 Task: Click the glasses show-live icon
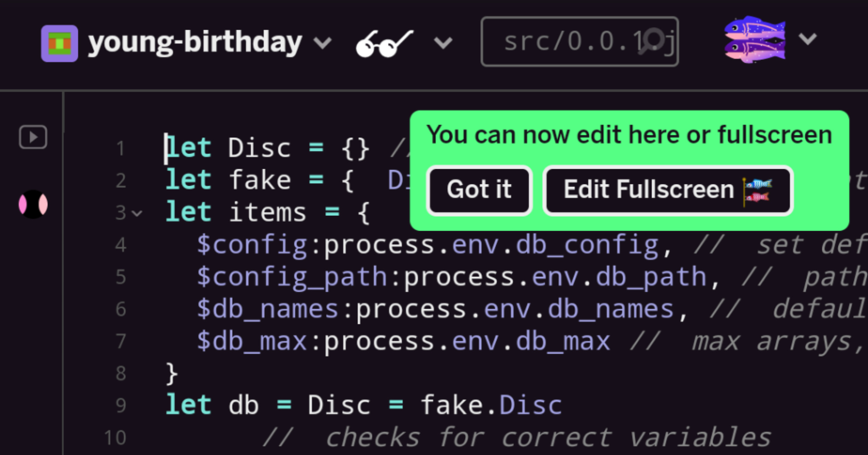[x=384, y=43]
